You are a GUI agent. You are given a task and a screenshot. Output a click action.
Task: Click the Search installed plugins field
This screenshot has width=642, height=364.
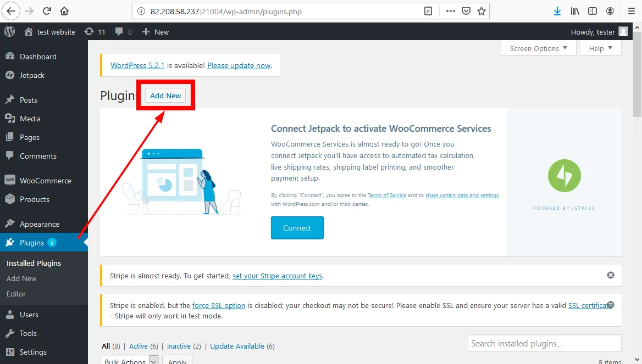click(x=545, y=343)
